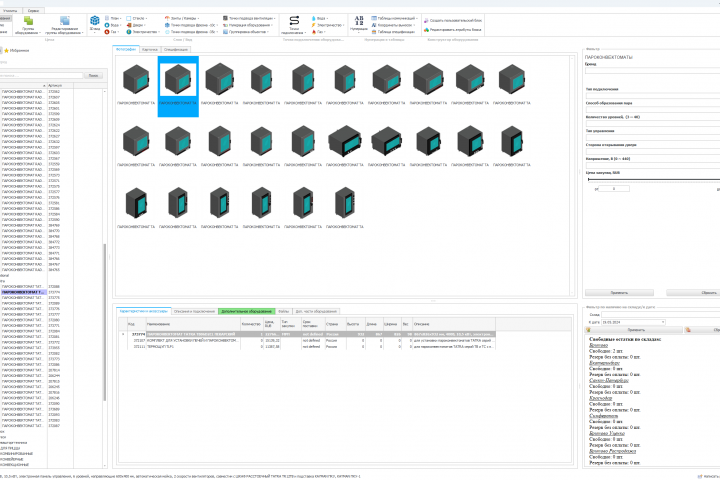
Task: Open the Краснодар warehouse link
Action: 601,398
